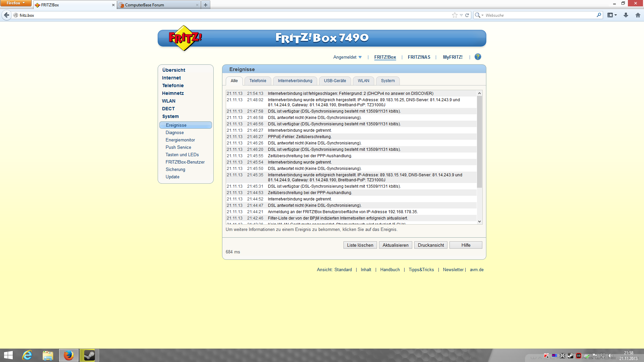This screenshot has width=644, height=362.
Task: Open the avm.de link in footer
Action: (x=476, y=269)
